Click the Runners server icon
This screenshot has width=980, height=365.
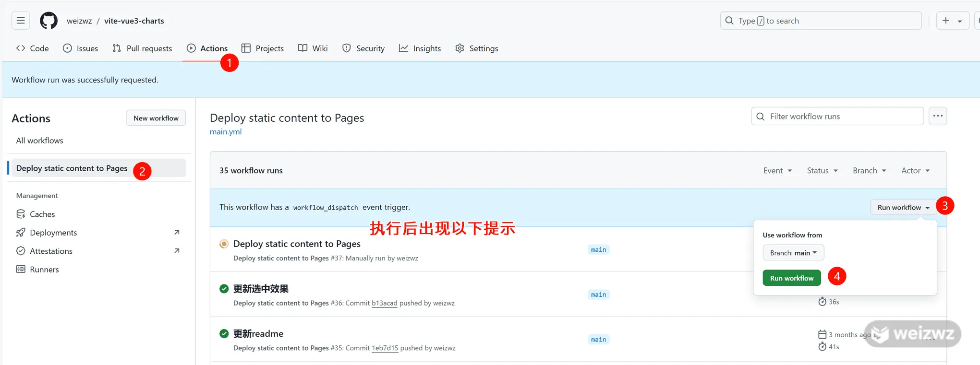pyautogui.click(x=21, y=270)
